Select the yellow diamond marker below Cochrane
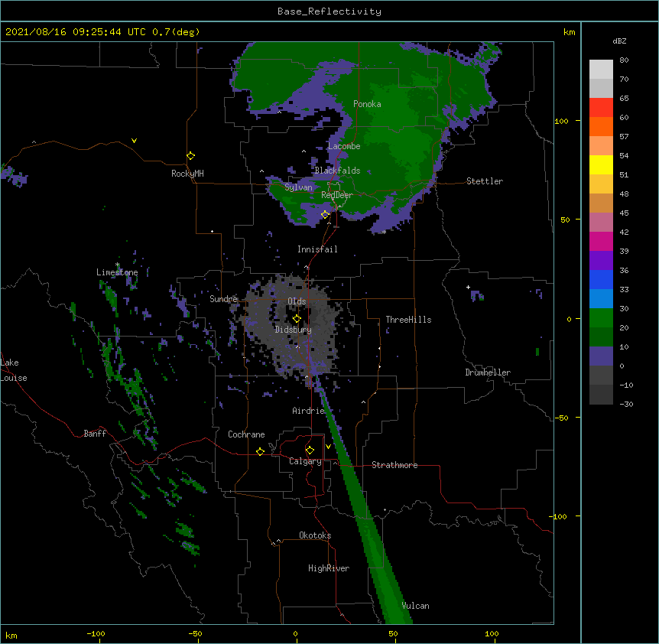 point(260,451)
